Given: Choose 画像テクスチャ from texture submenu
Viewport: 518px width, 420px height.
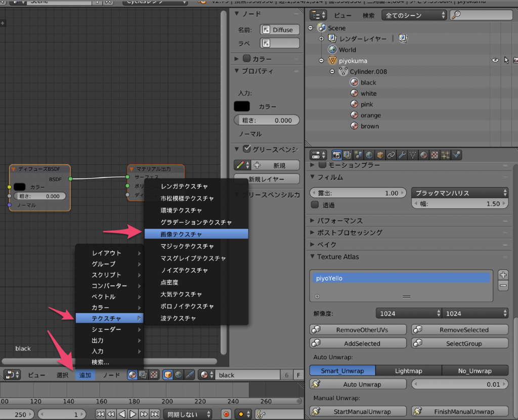Looking at the screenshot, I should 196,234.
